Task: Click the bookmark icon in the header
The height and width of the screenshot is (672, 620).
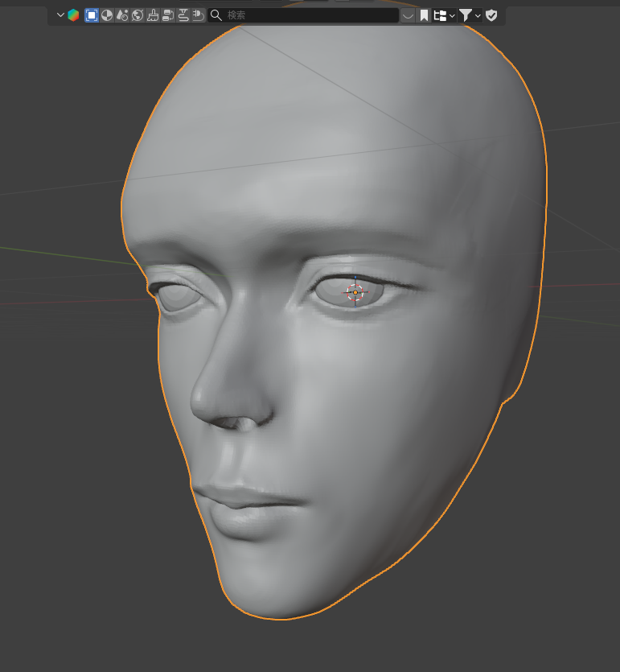Action: point(424,16)
